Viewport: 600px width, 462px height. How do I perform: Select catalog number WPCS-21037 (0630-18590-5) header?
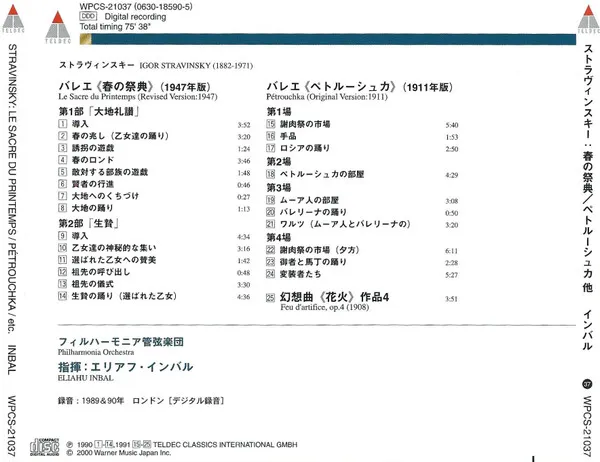(136, 7)
